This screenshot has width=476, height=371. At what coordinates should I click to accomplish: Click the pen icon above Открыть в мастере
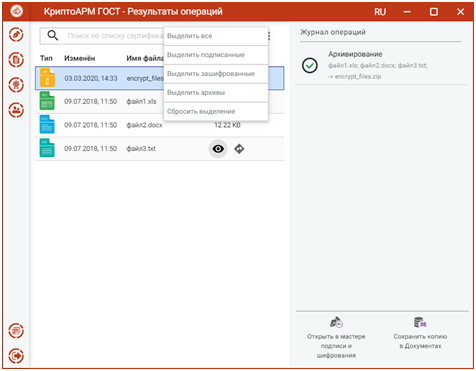click(x=336, y=322)
